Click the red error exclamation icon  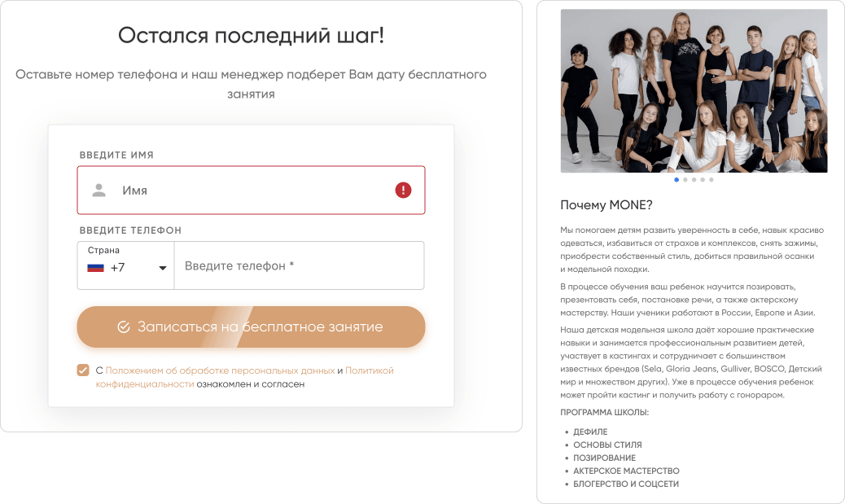coord(403,191)
